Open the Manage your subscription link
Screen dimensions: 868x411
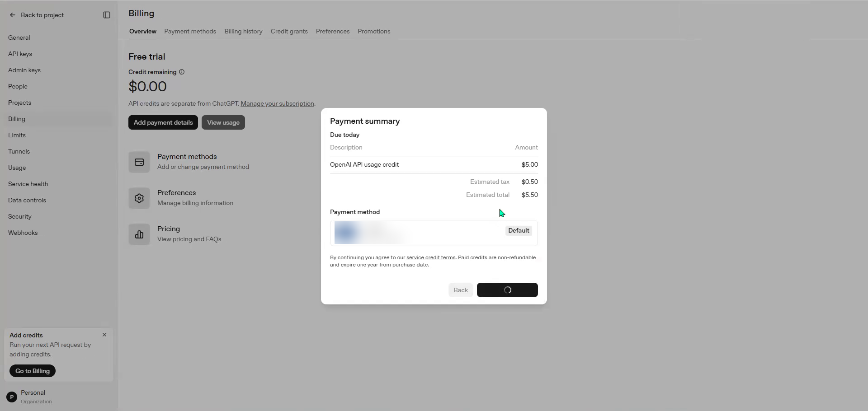click(277, 103)
